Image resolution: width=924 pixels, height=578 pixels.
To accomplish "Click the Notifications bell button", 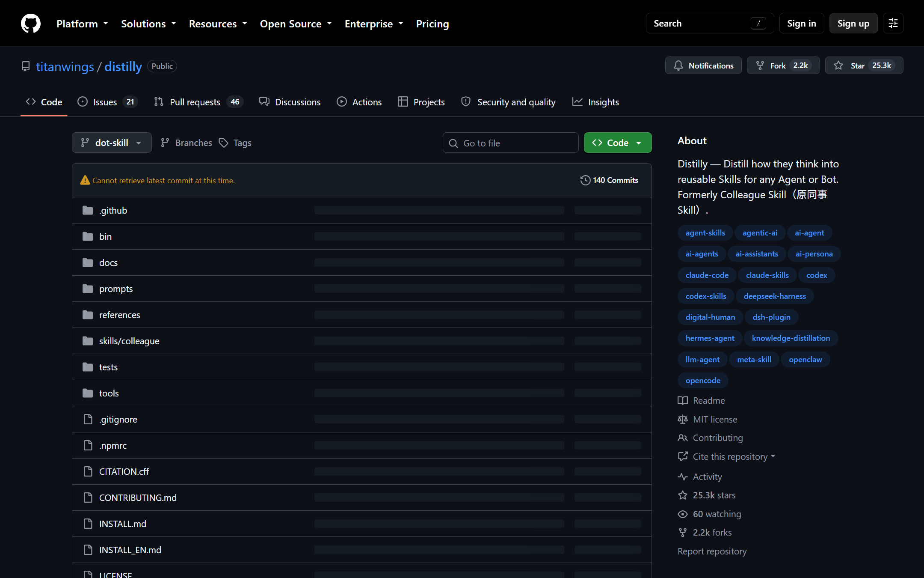I will (x=703, y=66).
